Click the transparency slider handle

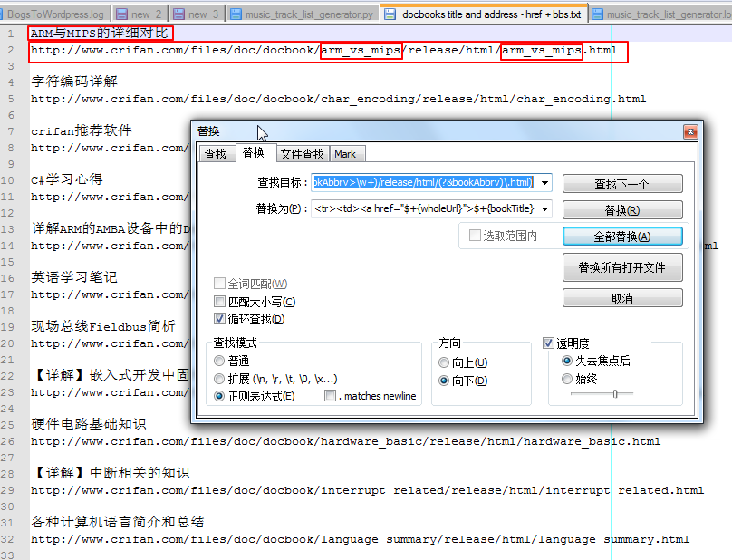point(615,393)
